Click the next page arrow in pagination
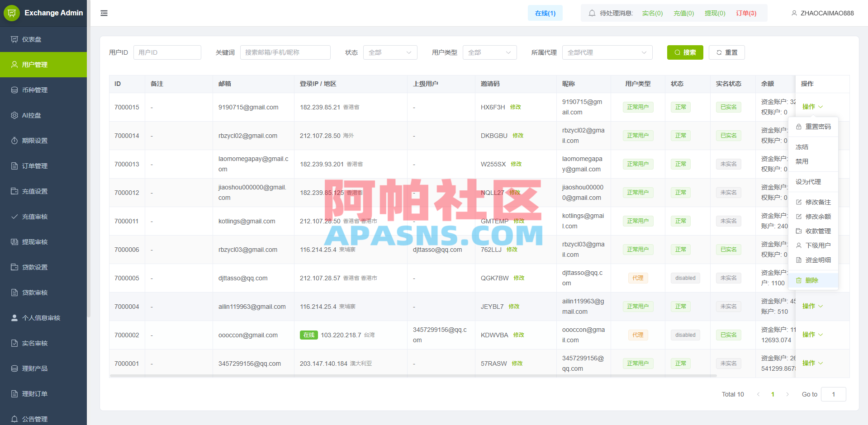This screenshot has height=425, width=868. coord(787,394)
